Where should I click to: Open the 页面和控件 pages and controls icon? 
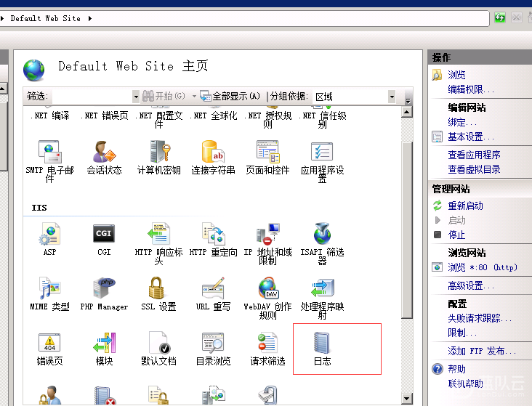(267, 152)
